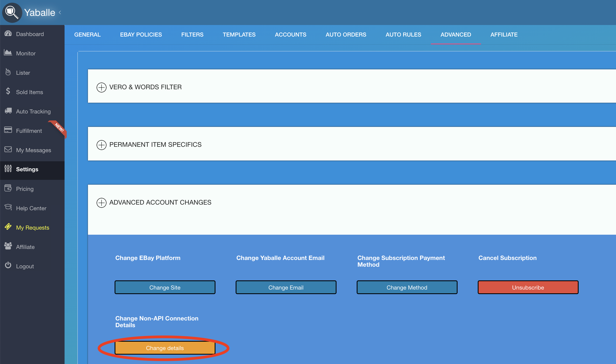The image size is (616, 364).
Task: Switch to the AUTO RULES tab
Action: point(403,35)
